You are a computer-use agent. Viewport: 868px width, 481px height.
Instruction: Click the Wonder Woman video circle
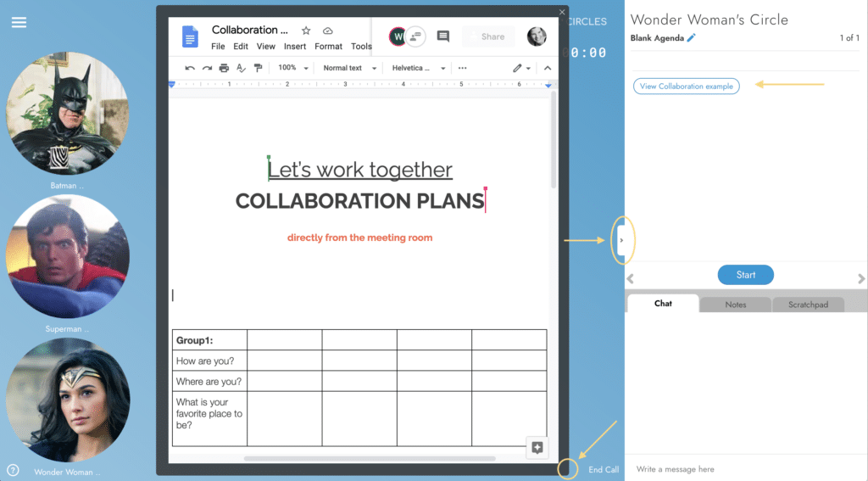click(68, 400)
